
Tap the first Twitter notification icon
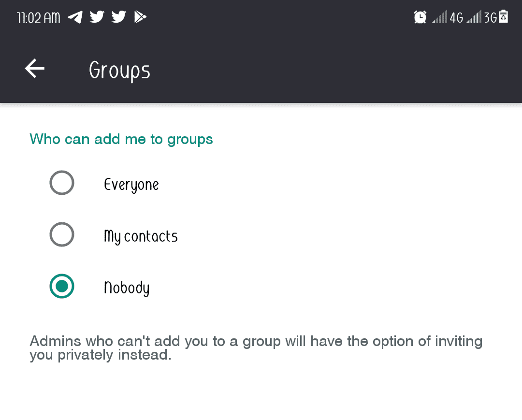(x=97, y=17)
